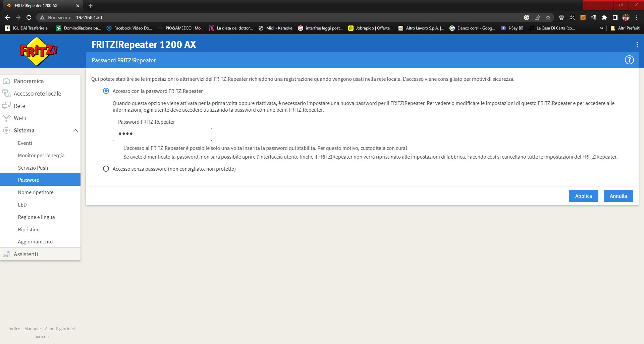Toggle the browser side panel icon
This screenshot has height=344, width=644.
615,17
